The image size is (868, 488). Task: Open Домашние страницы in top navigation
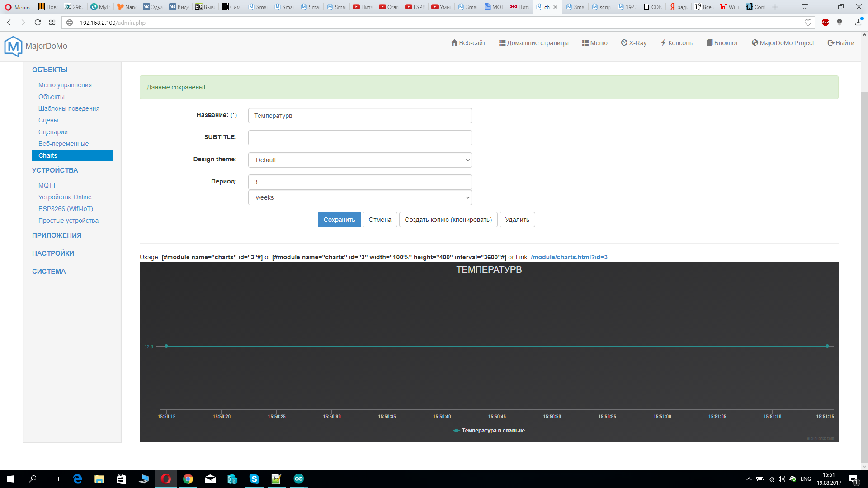[x=533, y=43]
